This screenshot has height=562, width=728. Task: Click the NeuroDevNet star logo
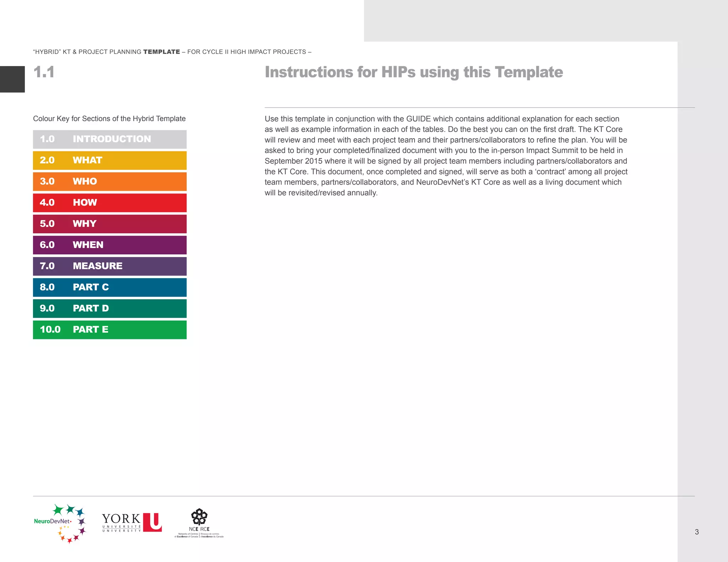[x=60, y=523]
